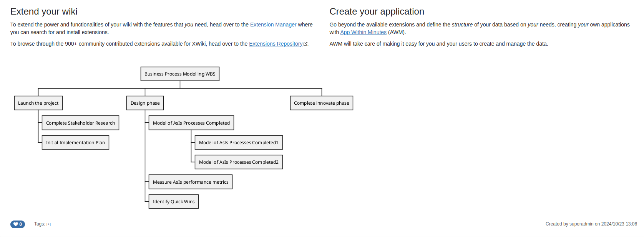The image size is (644, 237).
Task: Open the Extension Manager link
Action: 273,25
